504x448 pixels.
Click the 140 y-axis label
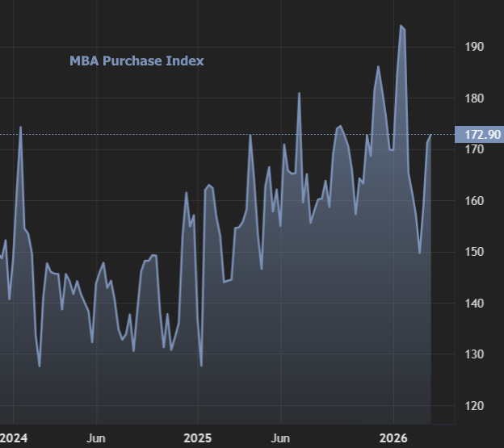click(475, 304)
